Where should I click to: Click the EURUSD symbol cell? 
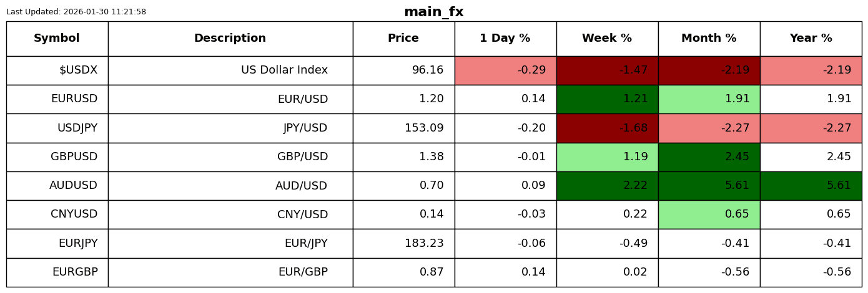[57, 99]
